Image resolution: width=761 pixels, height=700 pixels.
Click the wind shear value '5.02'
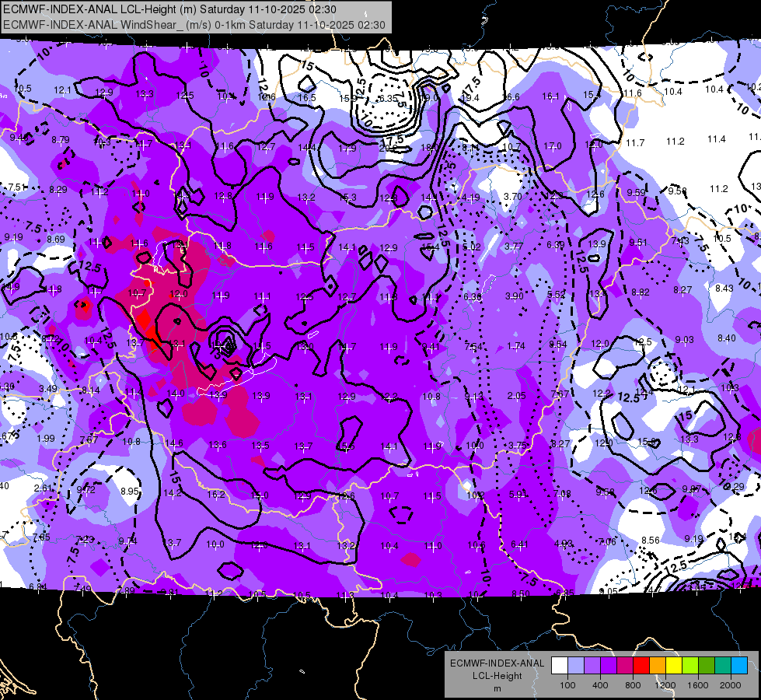471,247
